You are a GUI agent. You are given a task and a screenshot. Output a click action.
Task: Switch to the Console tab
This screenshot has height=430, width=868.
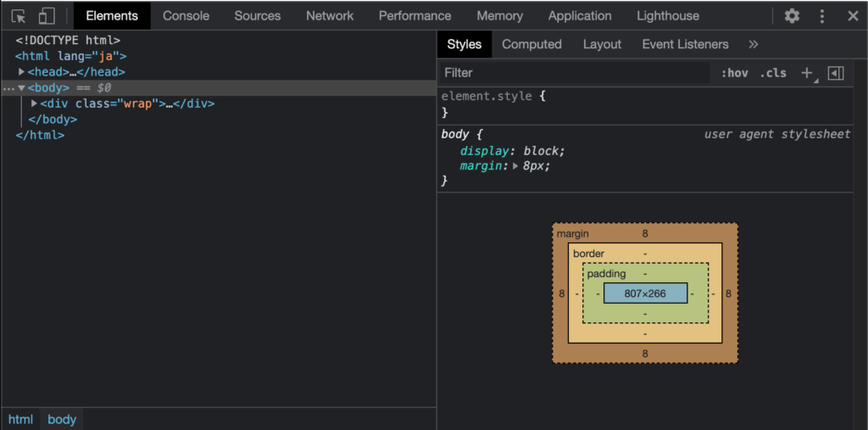[x=186, y=16]
